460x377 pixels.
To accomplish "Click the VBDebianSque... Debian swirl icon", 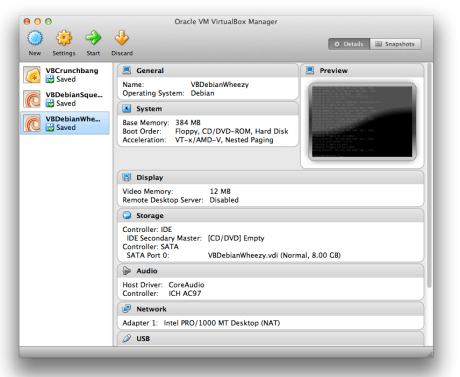I will pos(32,99).
